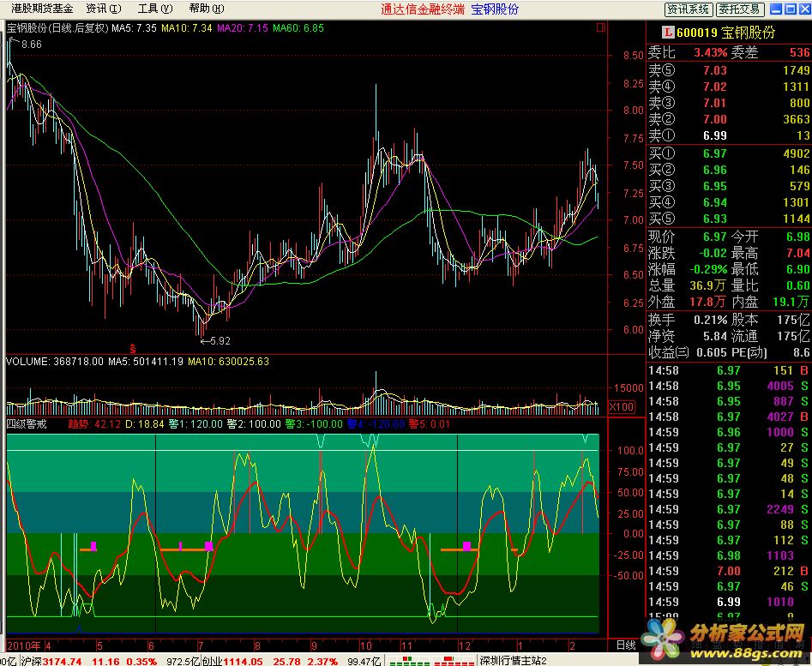Click the MA20: 7.15 indicator label

click(243, 28)
